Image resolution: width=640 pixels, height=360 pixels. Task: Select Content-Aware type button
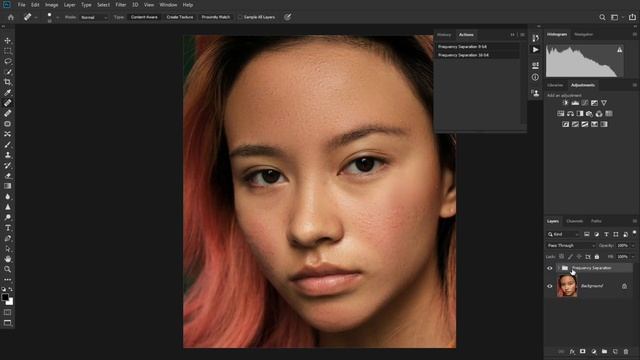click(144, 17)
